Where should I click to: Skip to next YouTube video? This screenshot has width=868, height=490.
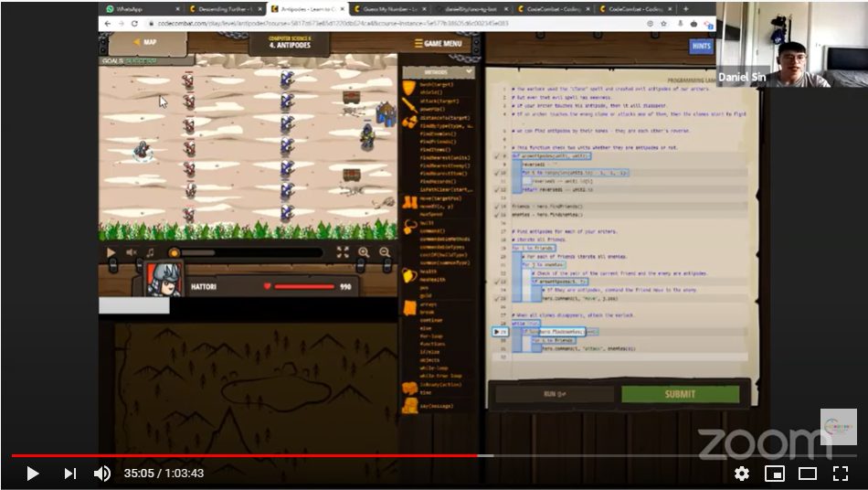(x=69, y=474)
